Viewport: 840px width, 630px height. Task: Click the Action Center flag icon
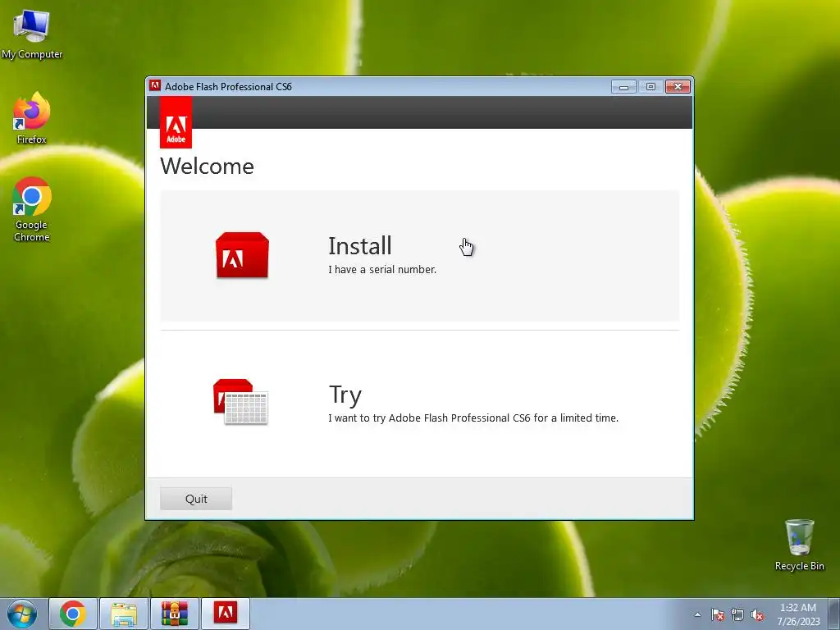[718, 614]
